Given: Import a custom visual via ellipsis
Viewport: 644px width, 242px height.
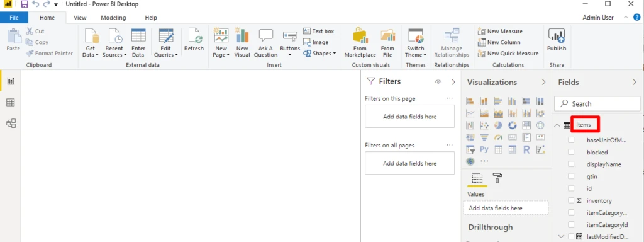Looking at the screenshot, I should tap(485, 161).
